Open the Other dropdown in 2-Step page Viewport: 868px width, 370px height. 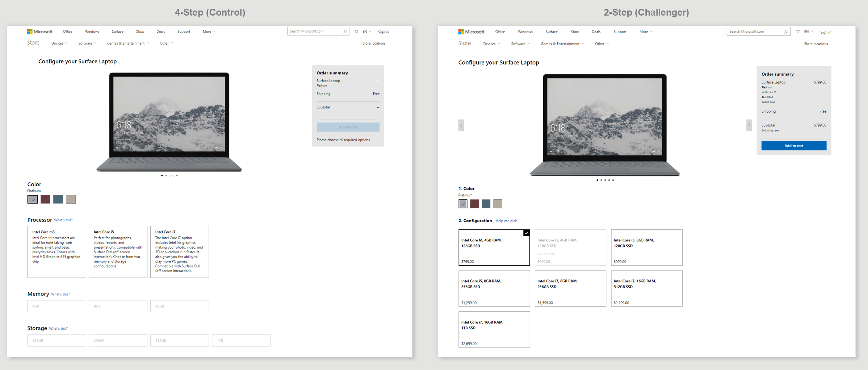coord(602,44)
